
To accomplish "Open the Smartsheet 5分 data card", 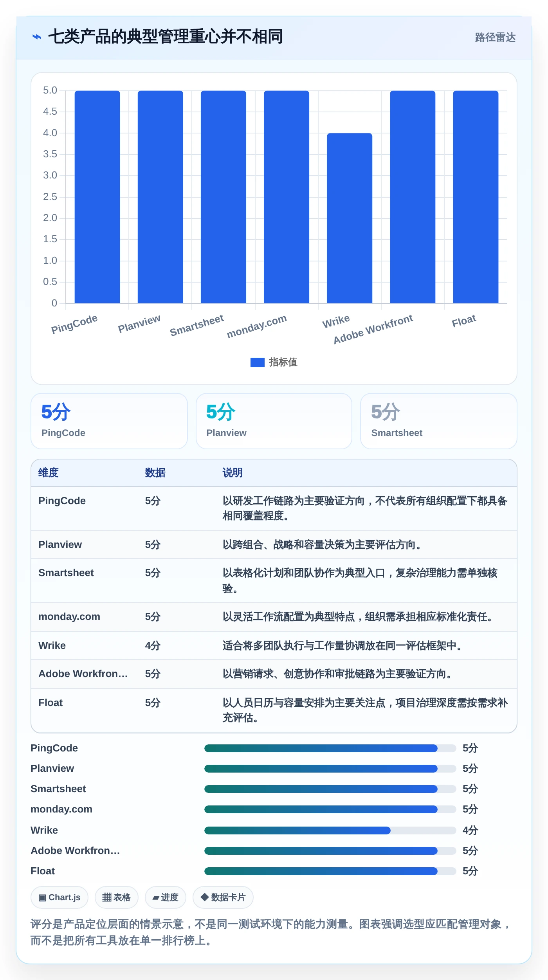I will [x=439, y=421].
